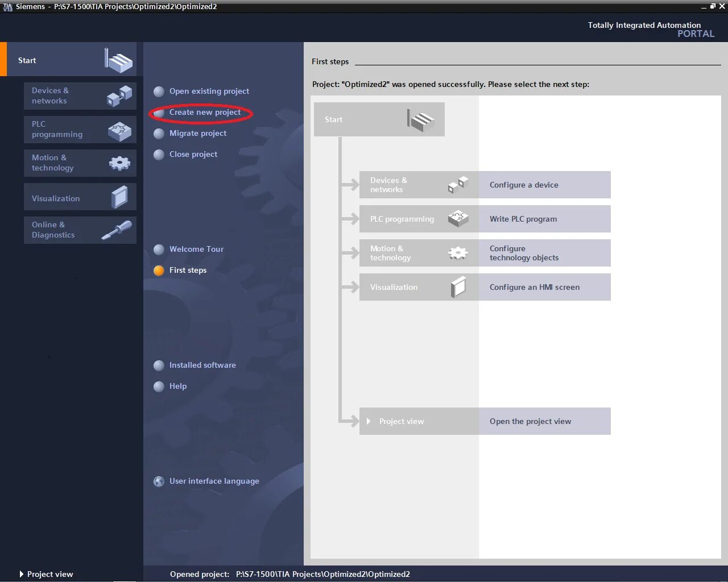Restore down the TIA Portal window
This screenshot has height=582, width=728.
(x=713, y=6)
